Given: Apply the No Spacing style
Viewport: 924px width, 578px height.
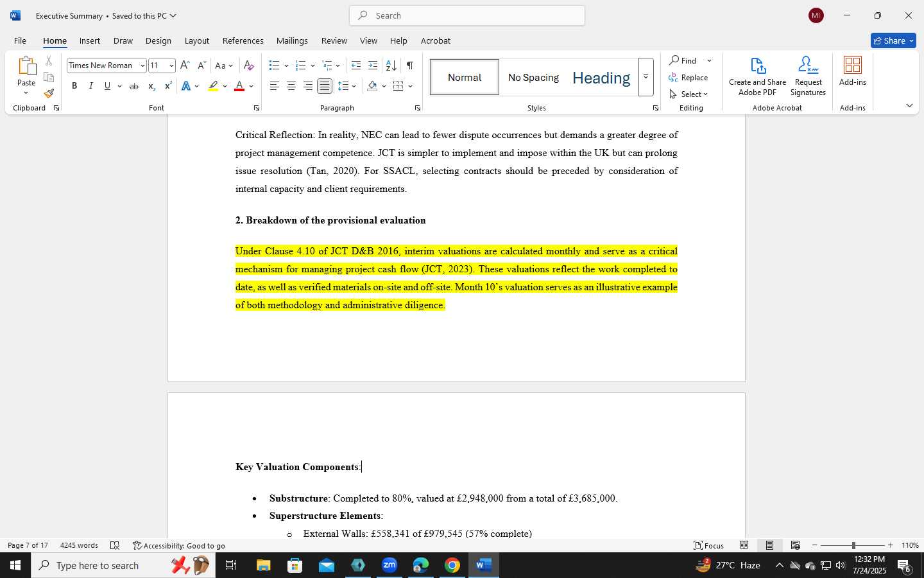Looking at the screenshot, I should tap(533, 77).
